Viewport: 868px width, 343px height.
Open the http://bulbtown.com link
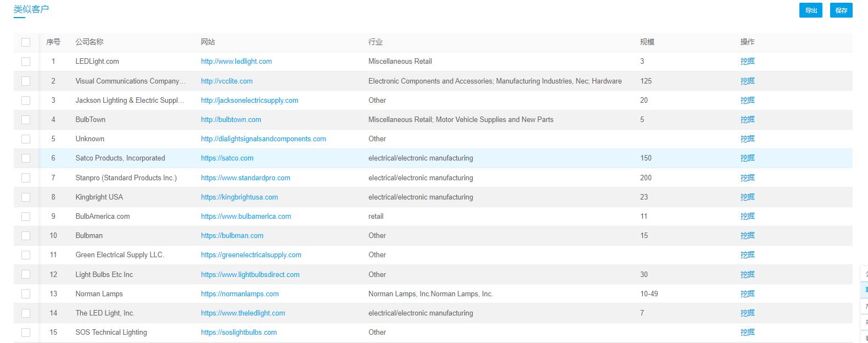(x=231, y=120)
